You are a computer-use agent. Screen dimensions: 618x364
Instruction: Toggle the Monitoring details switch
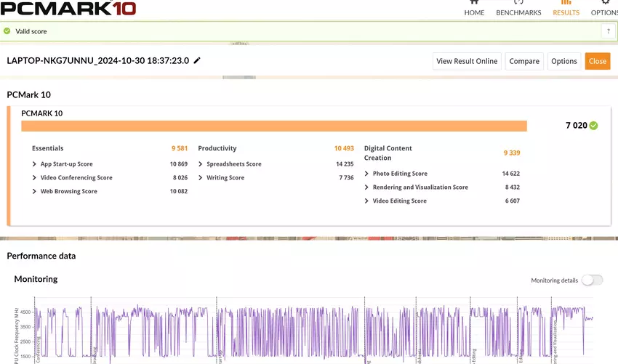[592, 280]
